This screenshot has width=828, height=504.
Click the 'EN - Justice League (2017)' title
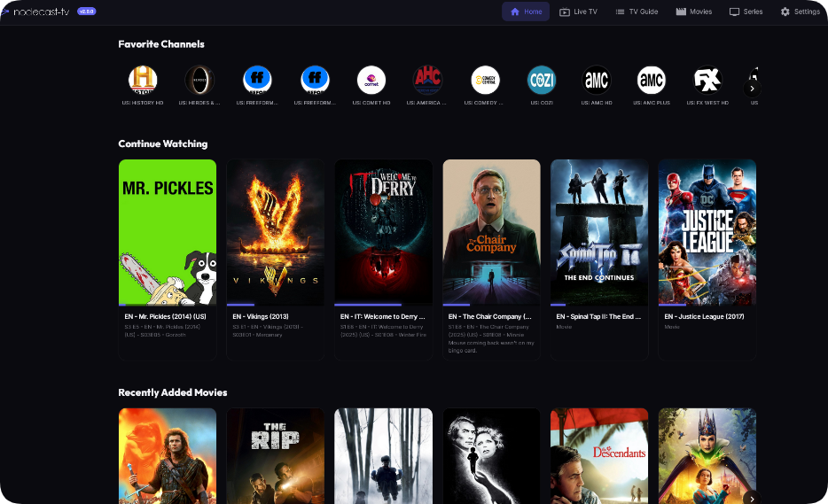[x=704, y=316]
